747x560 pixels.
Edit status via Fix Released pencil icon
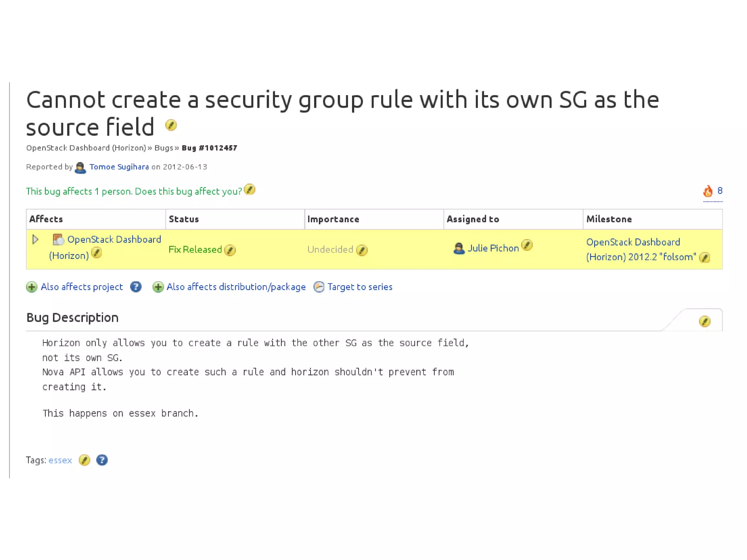(x=230, y=250)
